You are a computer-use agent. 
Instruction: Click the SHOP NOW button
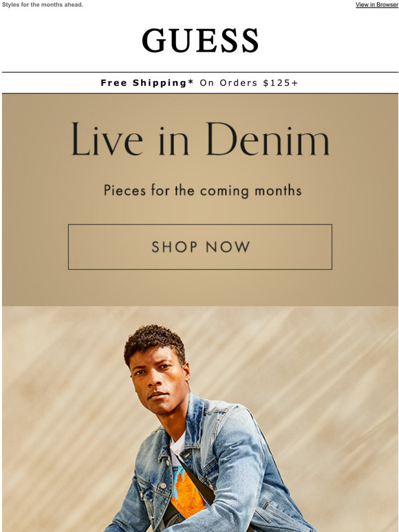(x=200, y=247)
